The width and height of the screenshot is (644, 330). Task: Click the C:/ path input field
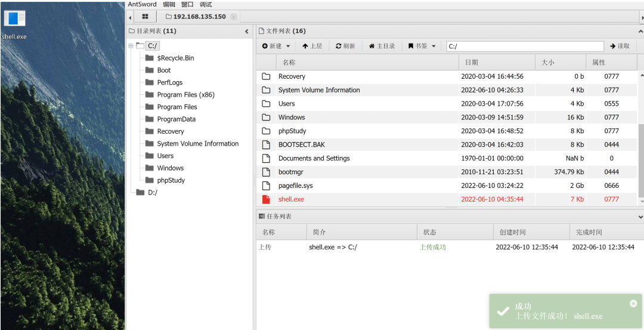click(525, 47)
